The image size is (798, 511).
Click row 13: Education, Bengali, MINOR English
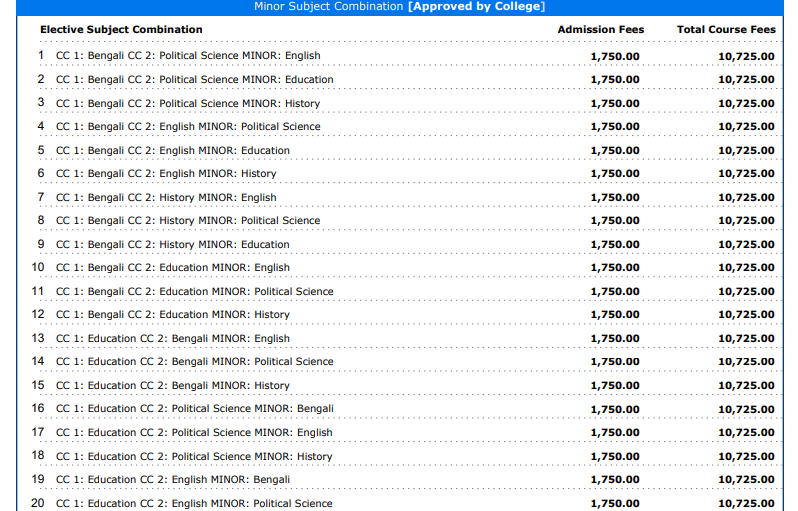pyautogui.click(x=172, y=339)
